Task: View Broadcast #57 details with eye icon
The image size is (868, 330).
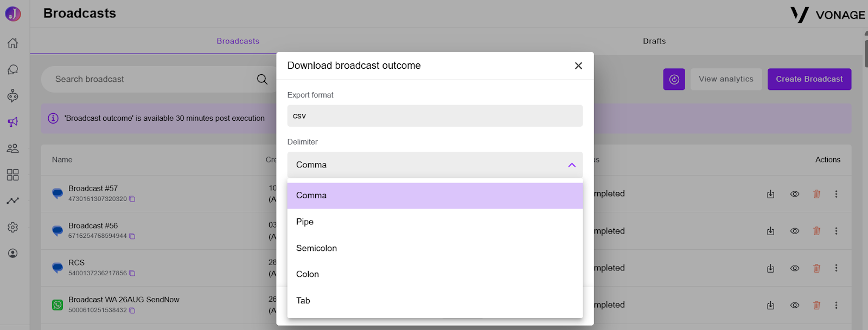Action: tap(795, 194)
